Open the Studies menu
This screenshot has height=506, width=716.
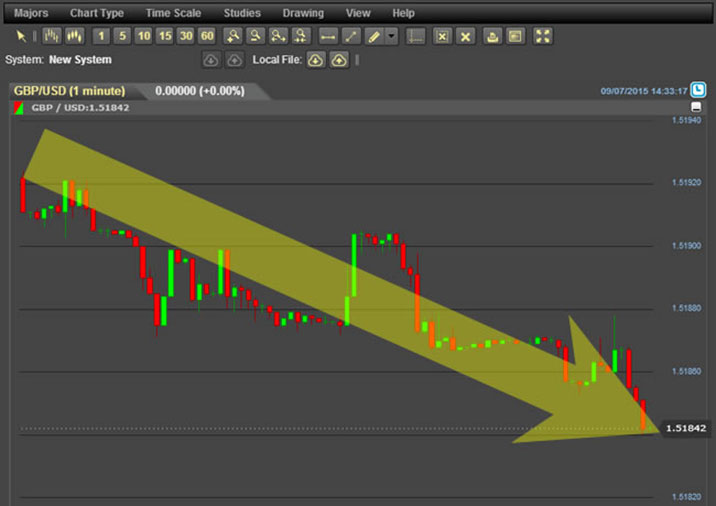[242, 13]
